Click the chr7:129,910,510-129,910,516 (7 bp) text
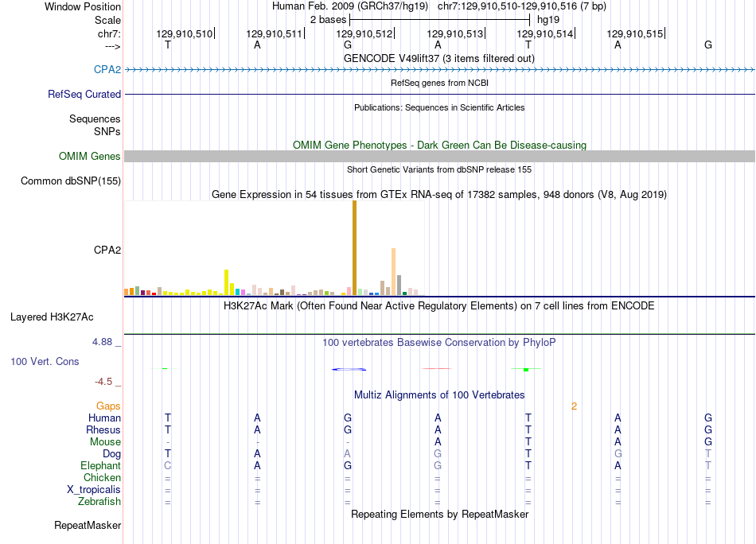This screenshot has width=756, height=544. click(522, 6)
